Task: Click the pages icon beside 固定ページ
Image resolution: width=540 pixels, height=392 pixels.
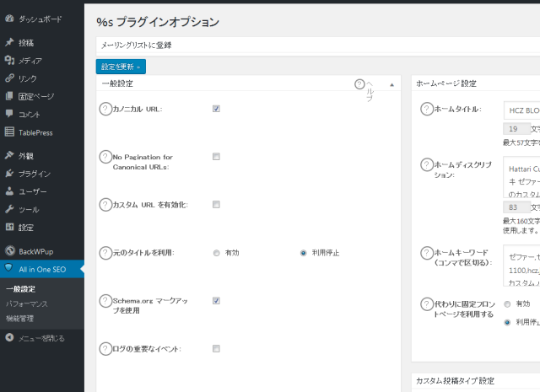Action: 9,96
